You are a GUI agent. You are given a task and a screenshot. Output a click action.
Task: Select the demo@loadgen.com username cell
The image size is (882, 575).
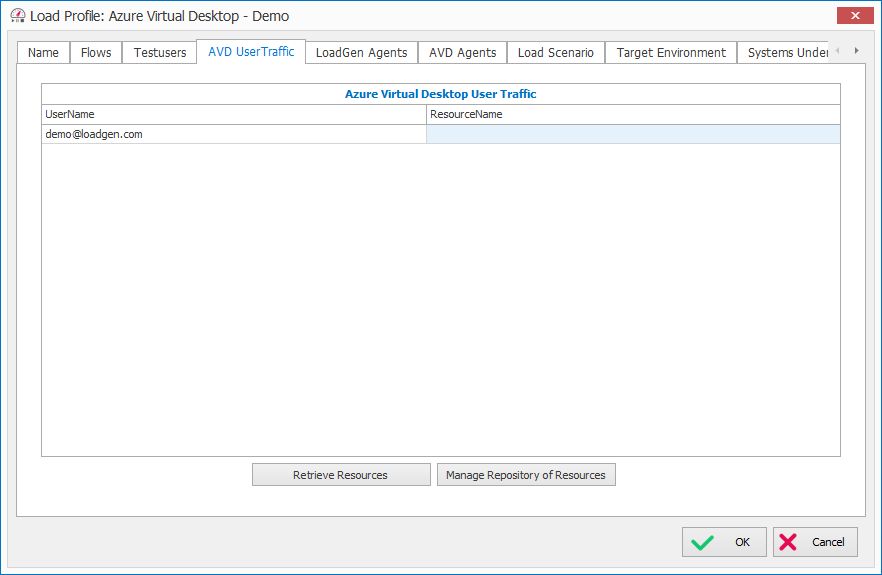click(234, 134)
